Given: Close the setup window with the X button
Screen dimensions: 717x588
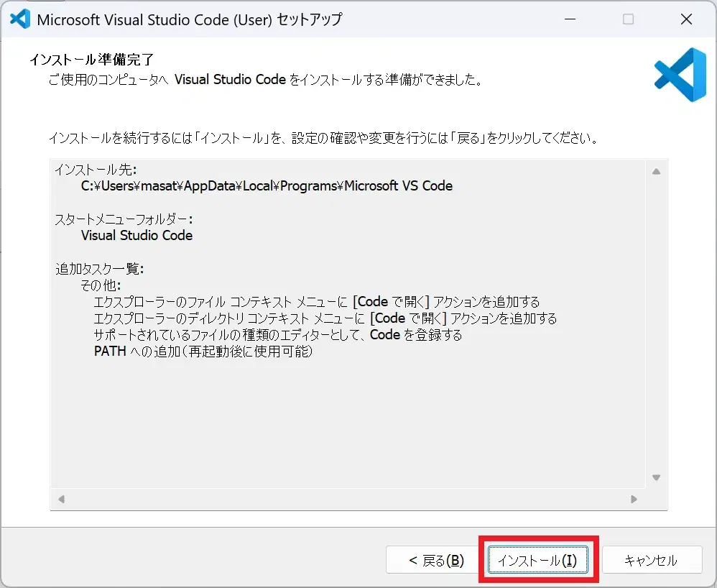Looking at the screenshot, I should click(686, 19).
